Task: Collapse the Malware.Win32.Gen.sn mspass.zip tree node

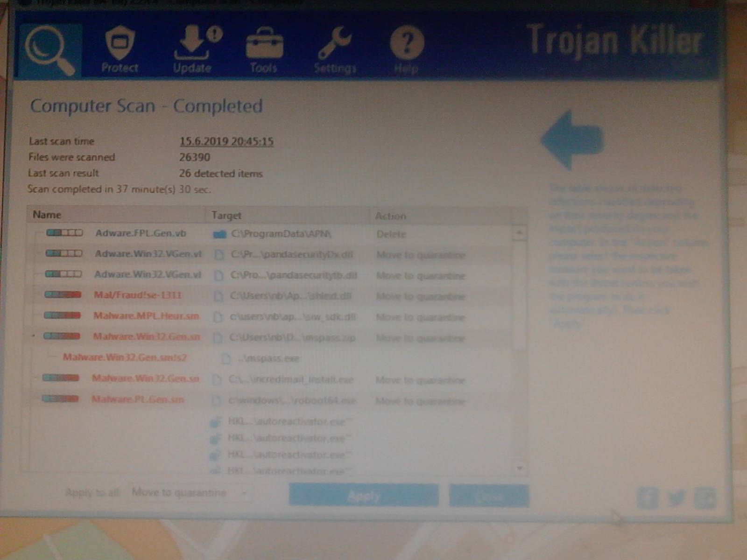Action: [33, 336]
